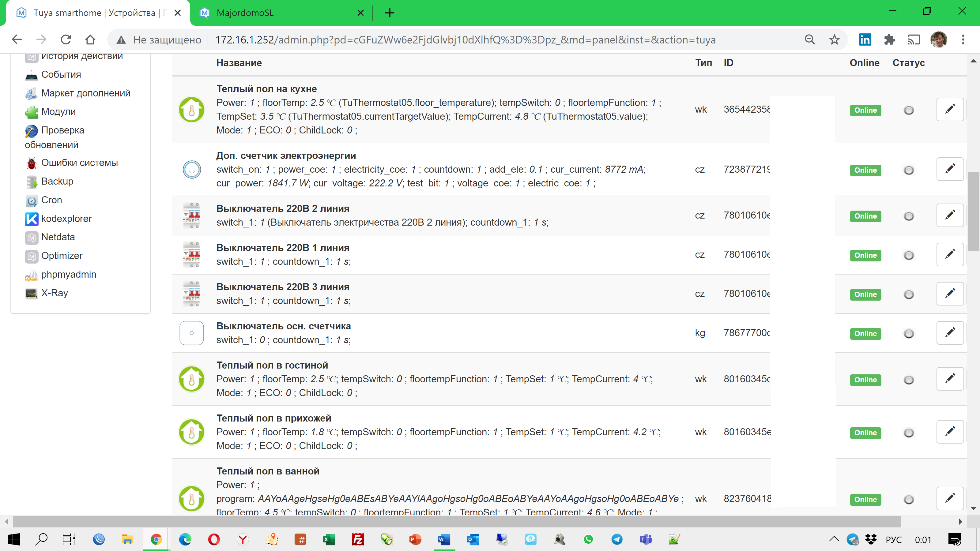Open the Backup sidebar icon
This screenshot has width=980, height=551.
[32, 182]
